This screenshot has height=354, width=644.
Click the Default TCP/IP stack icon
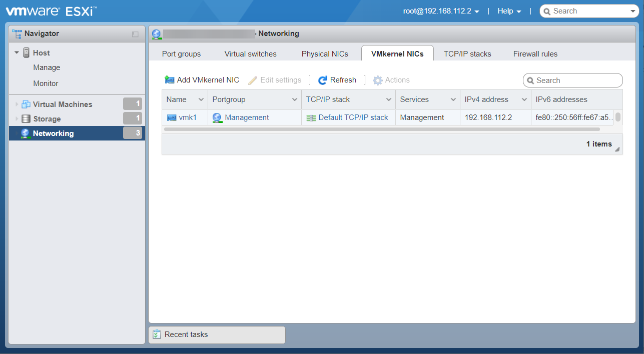point(311,117)
